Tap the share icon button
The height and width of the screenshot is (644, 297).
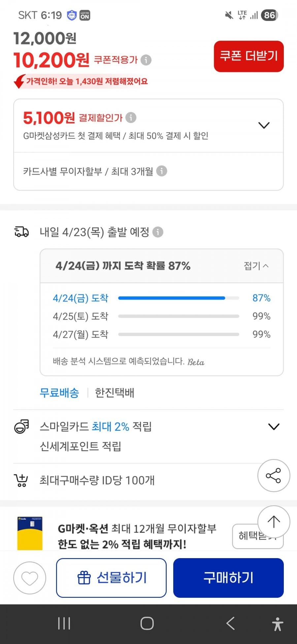[x=274, y=476]
